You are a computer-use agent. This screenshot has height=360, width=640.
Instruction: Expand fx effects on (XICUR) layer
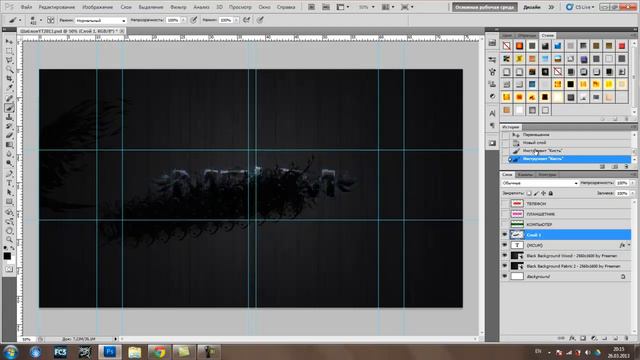tap(629, 245)
